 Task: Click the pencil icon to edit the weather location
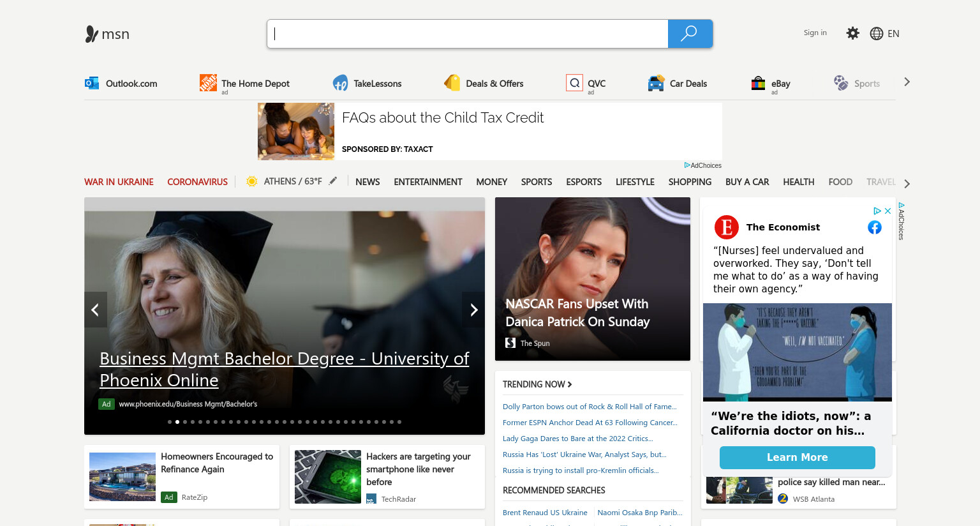pyautogui.click(x=333, y=181)
